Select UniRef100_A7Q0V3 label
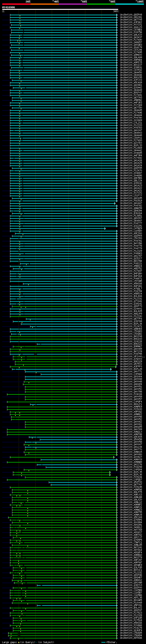This screenshot has height=644, width=146. 131,359
